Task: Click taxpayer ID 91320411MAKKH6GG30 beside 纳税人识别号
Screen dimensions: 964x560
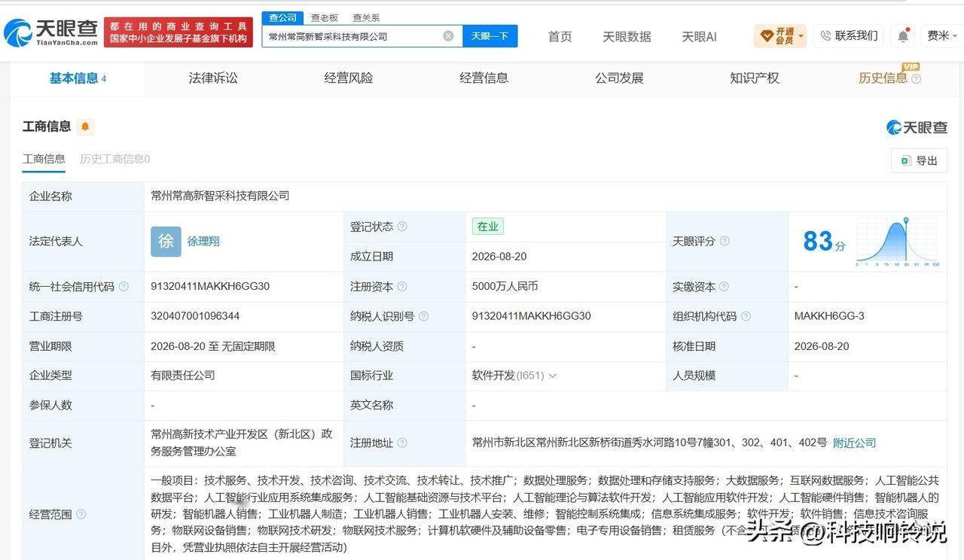Action: pyautogui.click(x=532, y=316)
